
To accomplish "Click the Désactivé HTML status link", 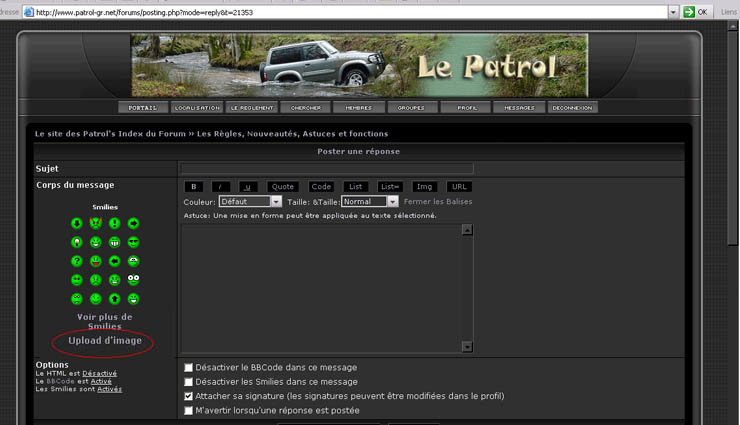I will coord(100,374).
